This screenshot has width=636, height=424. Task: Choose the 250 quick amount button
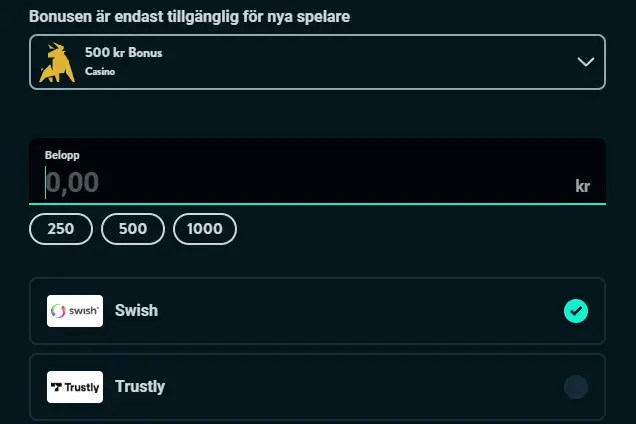[x=61, y=229]
